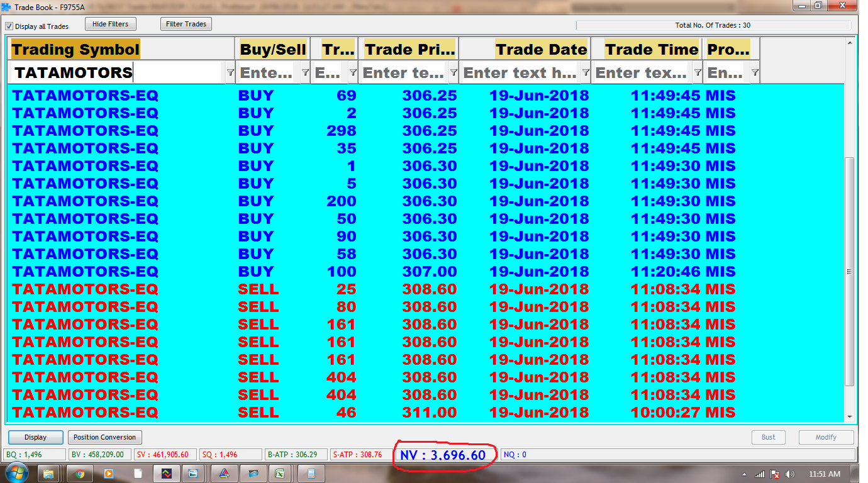This screenshot has width=868, height=483.
Task: Click TATAMOTORS symbol filter field
Action: [116, 73]
